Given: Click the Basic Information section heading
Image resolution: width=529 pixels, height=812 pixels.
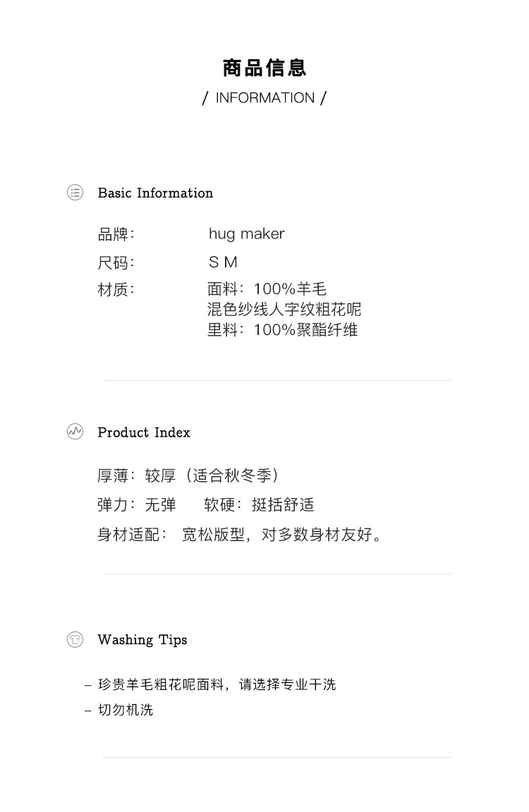Looking at the screenshot, I should click(x=155, y=193).
